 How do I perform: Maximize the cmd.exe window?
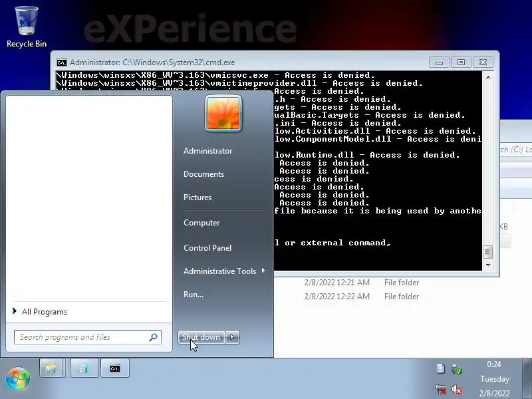461,63
